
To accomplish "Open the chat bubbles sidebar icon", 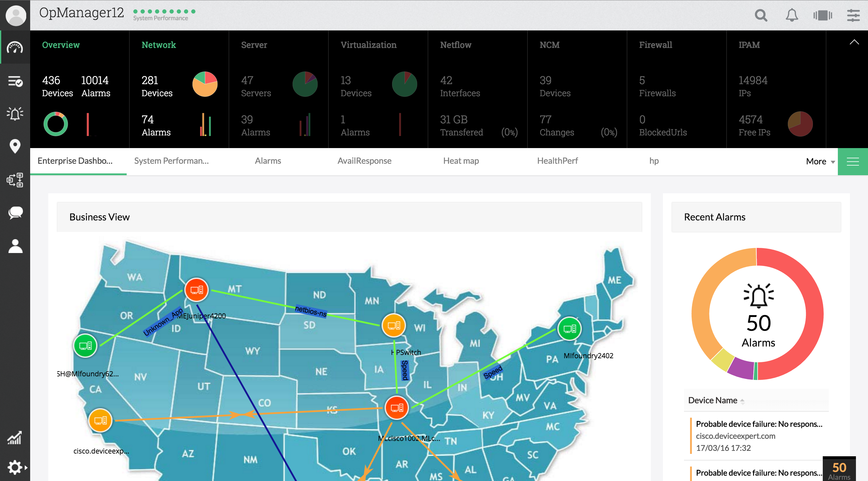I will click(x=15, y=213).
